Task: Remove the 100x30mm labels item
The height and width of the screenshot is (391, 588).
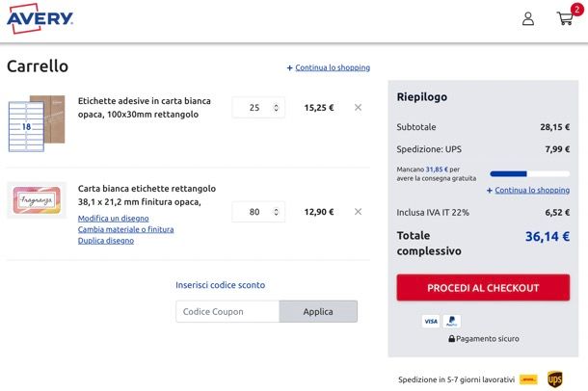Action: pos(358,108)
